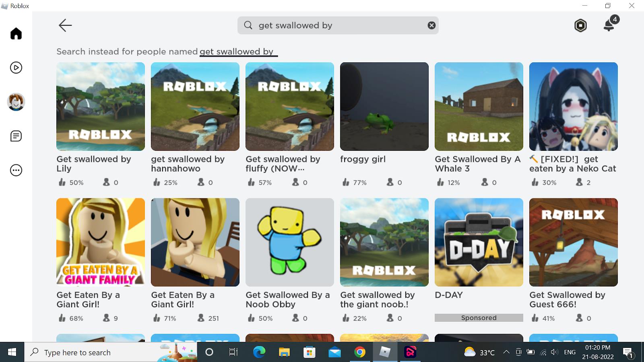
Task: Open Mail app from taskbar
Action: [334, 352]
